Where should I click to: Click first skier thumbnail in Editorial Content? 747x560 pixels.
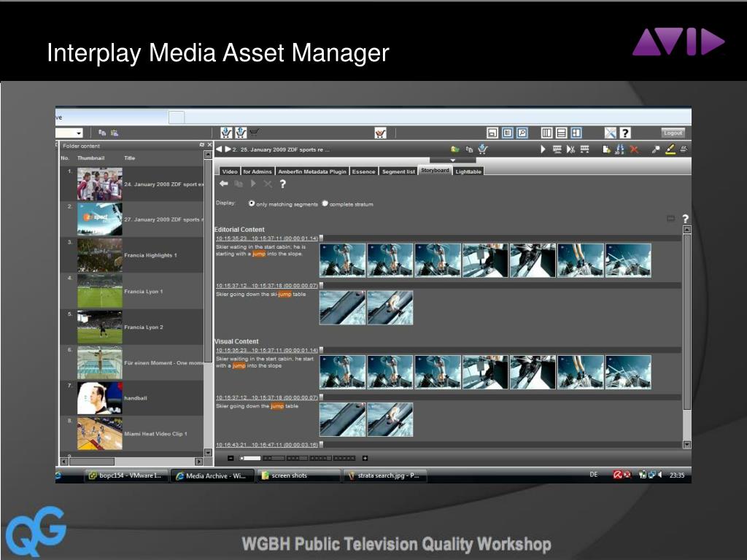343,260
